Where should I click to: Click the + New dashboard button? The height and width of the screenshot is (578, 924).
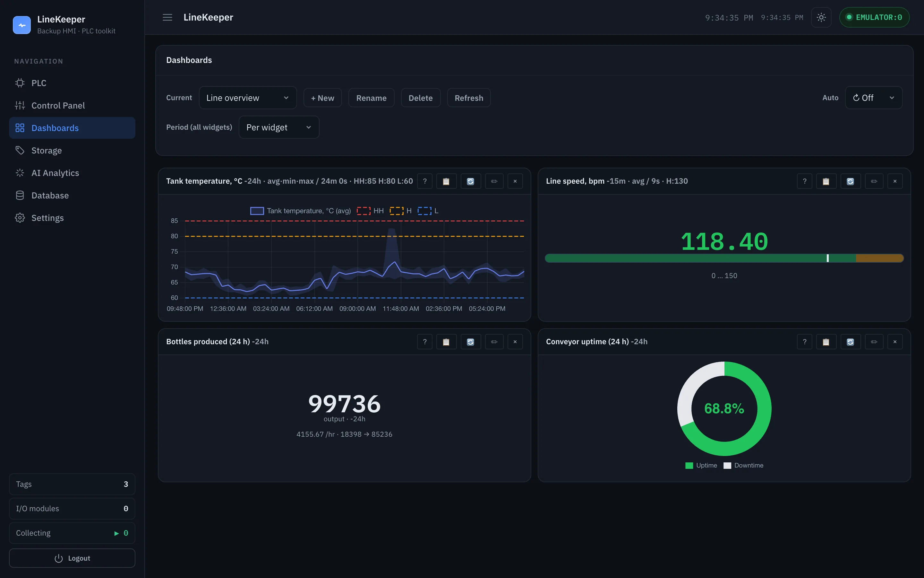[323, 98]
